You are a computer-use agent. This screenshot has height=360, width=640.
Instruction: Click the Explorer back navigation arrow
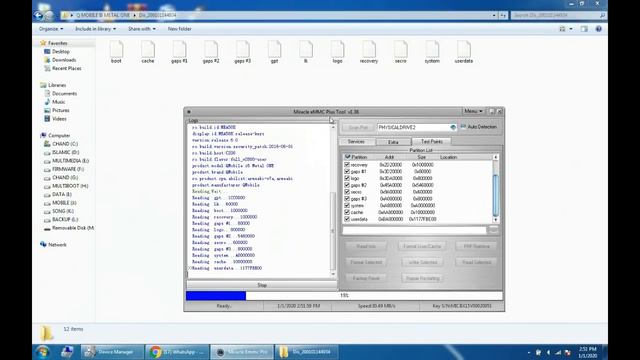tap(39, 15)
